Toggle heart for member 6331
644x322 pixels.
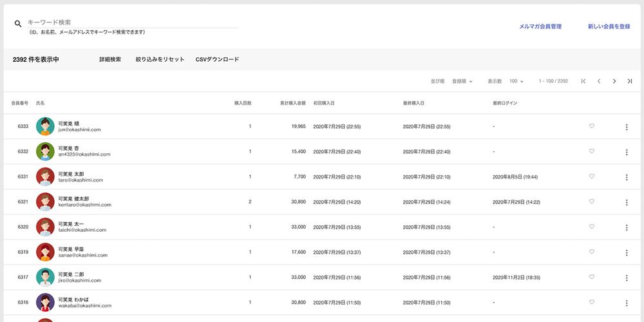(592, 176)
